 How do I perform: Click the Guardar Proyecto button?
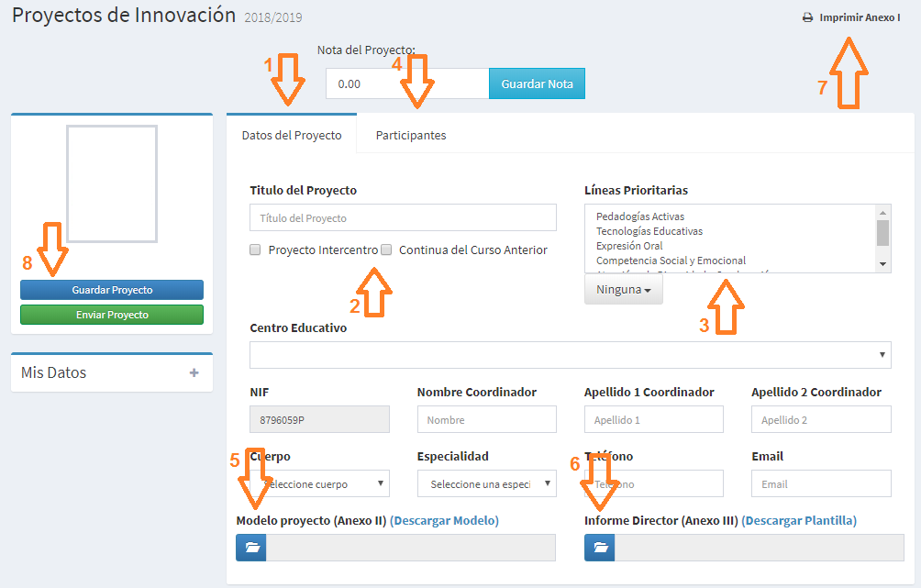click(x=111, y=290)
